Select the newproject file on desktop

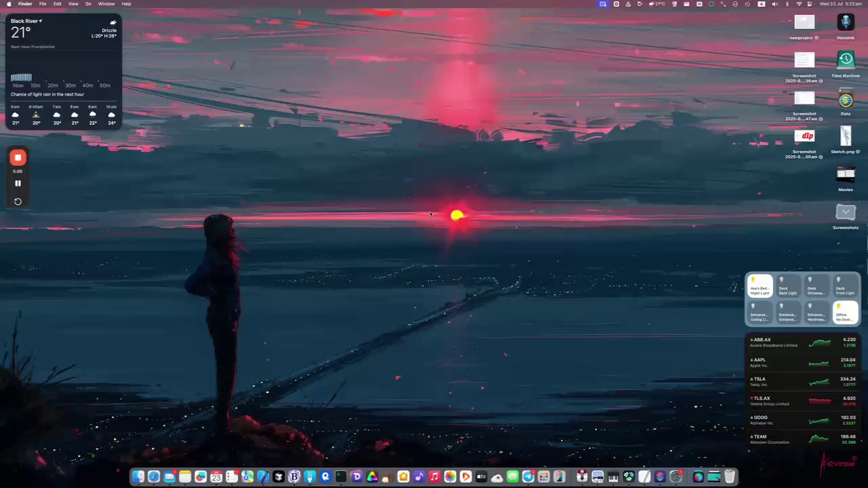804,26
